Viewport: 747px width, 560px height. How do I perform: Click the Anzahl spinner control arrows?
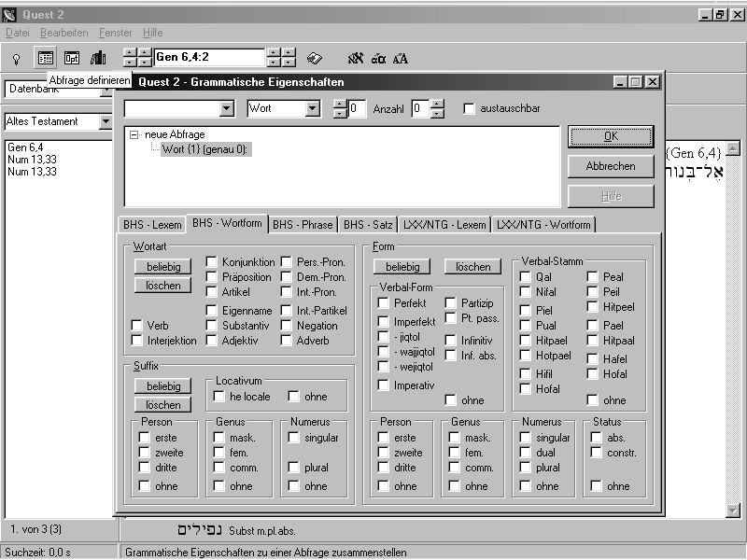coord(437,109)
